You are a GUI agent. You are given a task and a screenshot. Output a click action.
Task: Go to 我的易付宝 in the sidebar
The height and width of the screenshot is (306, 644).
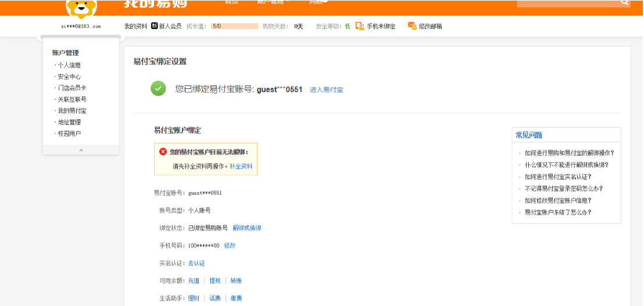click(72, 111)
